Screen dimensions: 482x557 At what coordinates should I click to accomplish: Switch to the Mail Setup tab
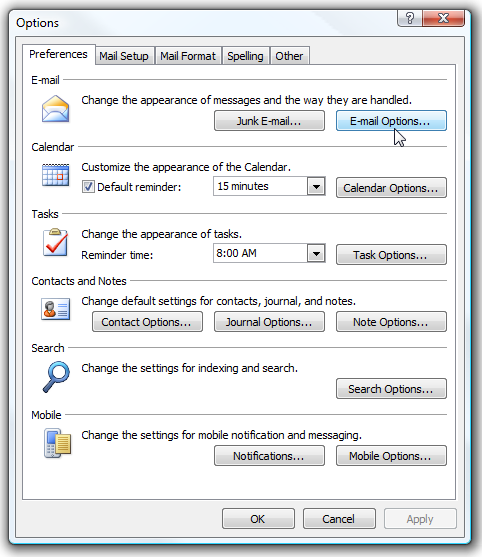tap(124, 56)
